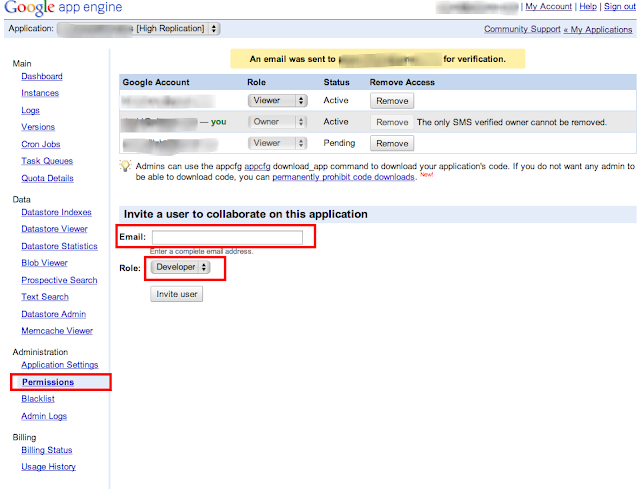Open the Datastore Viewer page

[54, 229]
